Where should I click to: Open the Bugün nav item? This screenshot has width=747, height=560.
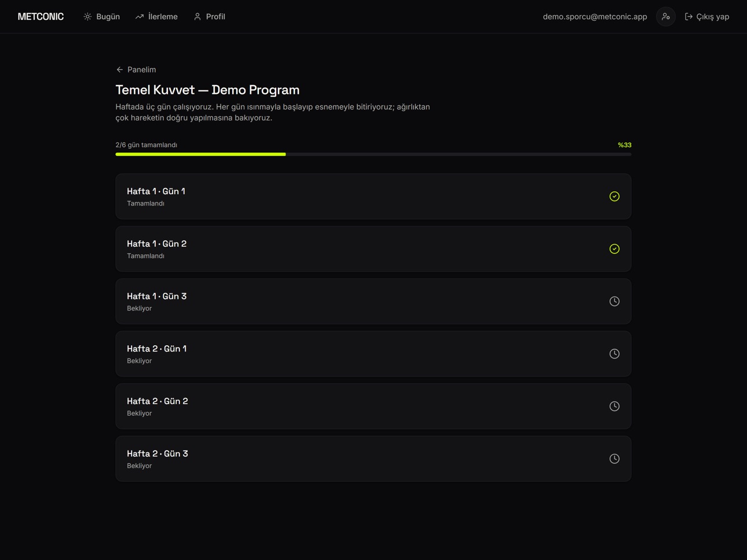(x=102, y=17)
